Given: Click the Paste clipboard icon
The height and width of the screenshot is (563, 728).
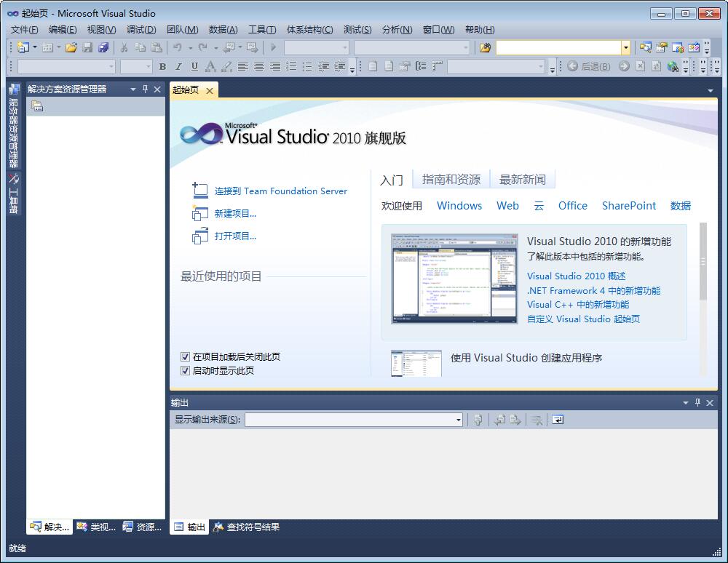Looking at the screenshot, I should [x=157, y=47].
